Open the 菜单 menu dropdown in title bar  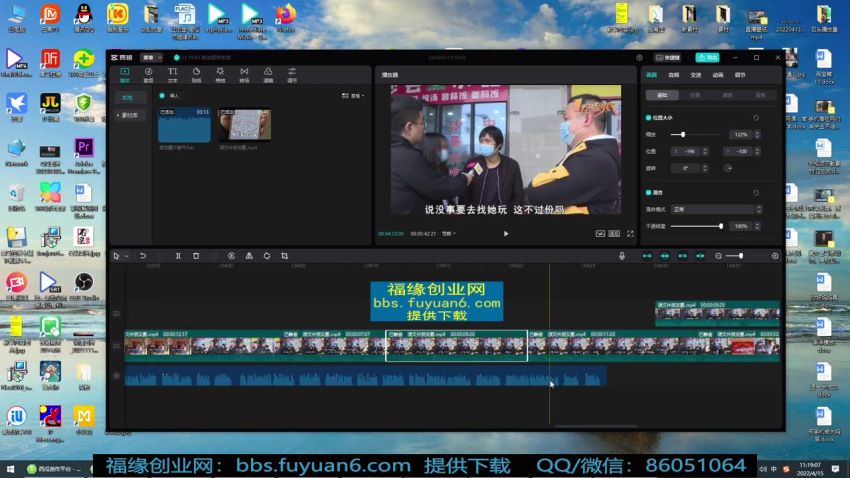(x=151, y=57)
